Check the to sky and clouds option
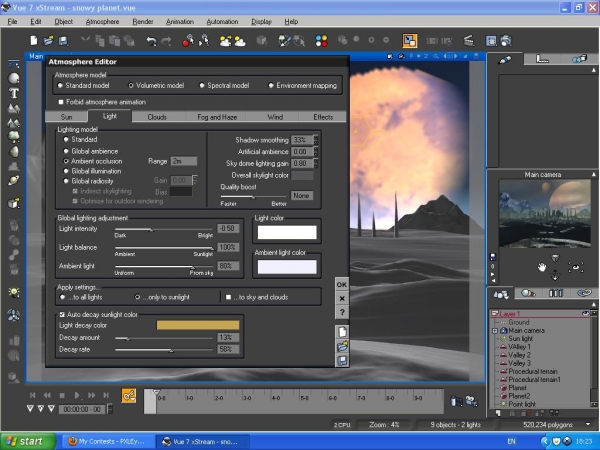600x450 pixels. pyautogui.click(x=228, y=297)
